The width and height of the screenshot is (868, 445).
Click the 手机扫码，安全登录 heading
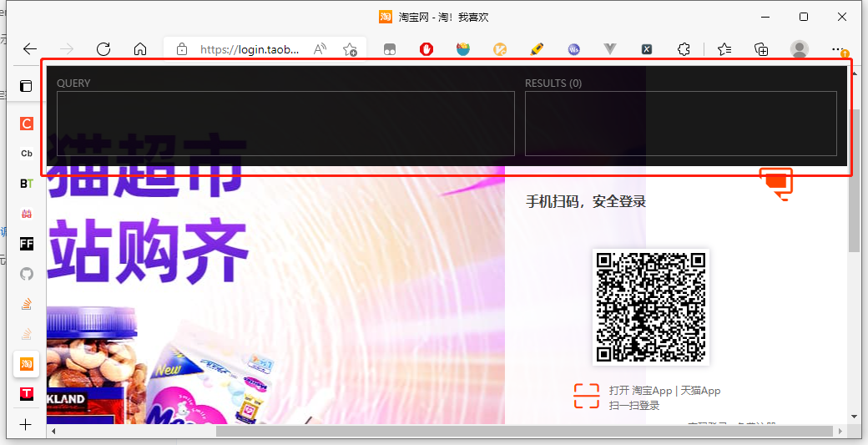tap(586, 201)
